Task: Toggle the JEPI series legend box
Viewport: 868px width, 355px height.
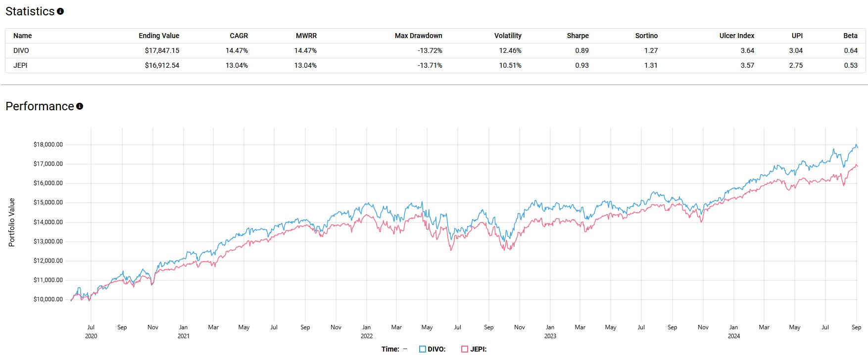Action: coord(465,349)
